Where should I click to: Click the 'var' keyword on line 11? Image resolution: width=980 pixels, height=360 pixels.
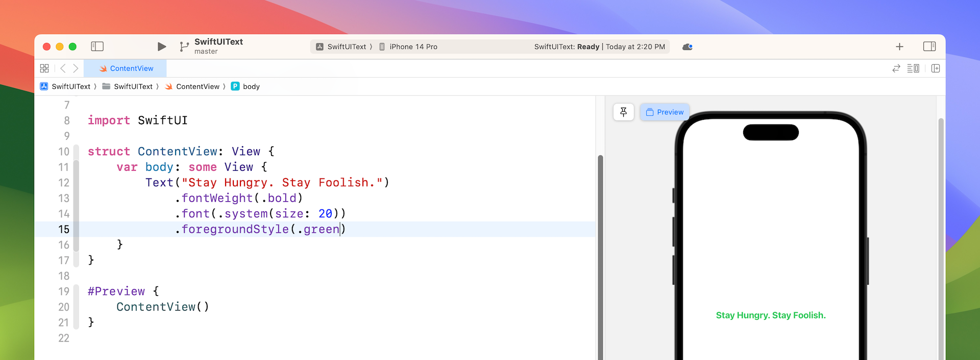coord(127,167)
